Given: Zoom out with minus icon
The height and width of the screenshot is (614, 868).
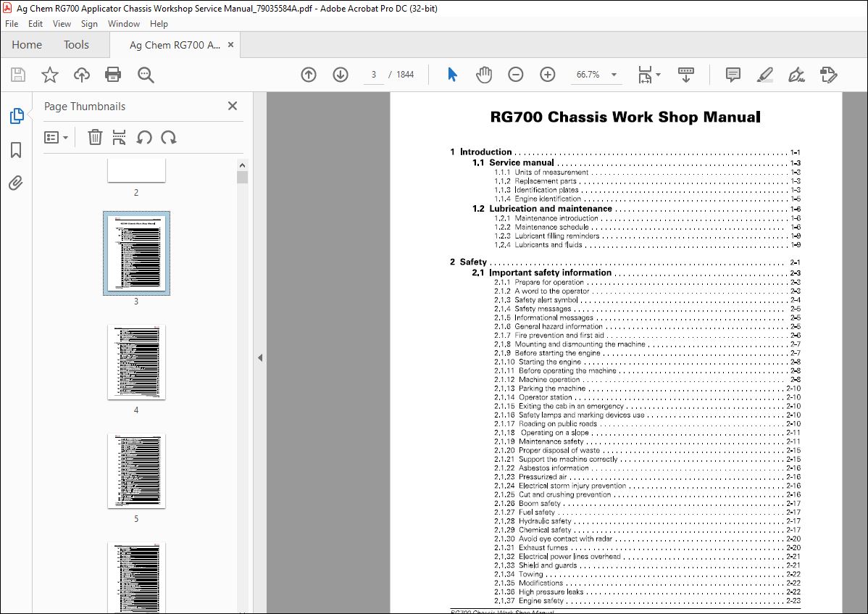Looking at the screenshot, I should coord(515,75).
